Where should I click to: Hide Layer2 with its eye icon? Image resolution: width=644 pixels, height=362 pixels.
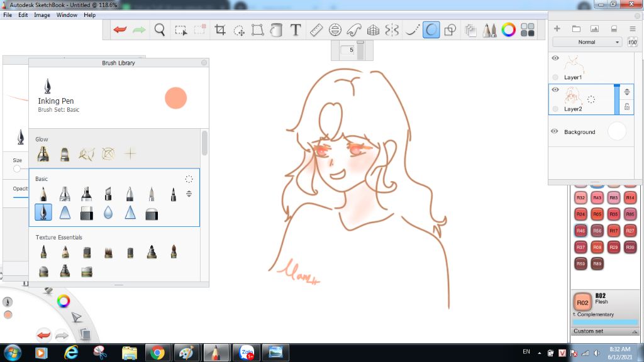555,89
